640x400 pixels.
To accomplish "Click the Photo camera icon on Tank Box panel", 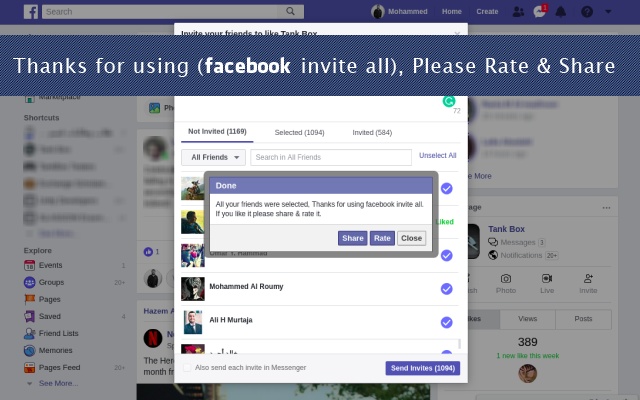I will pyautogui.click(x=506, y=279).
